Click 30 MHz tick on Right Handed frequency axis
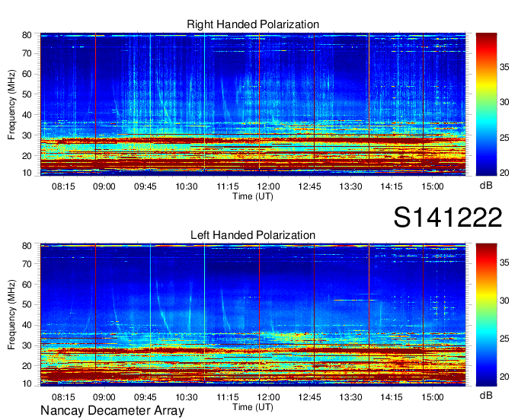Image resolution: width=518 pixels, height=420 pixels. 27,135
